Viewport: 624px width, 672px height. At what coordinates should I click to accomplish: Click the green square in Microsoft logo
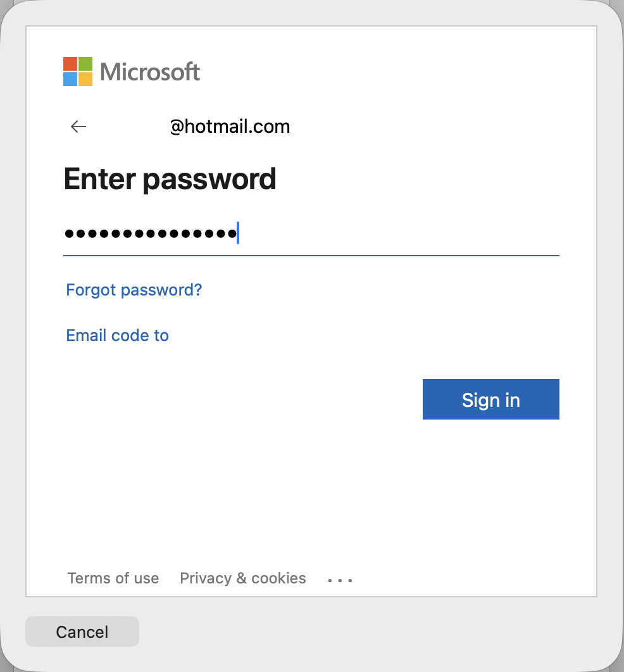coord(85,64)
